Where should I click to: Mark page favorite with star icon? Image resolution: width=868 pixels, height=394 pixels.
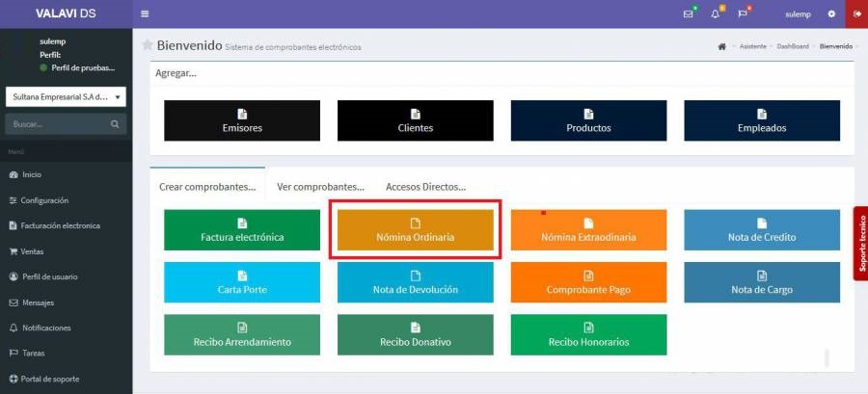pos(148,45)
